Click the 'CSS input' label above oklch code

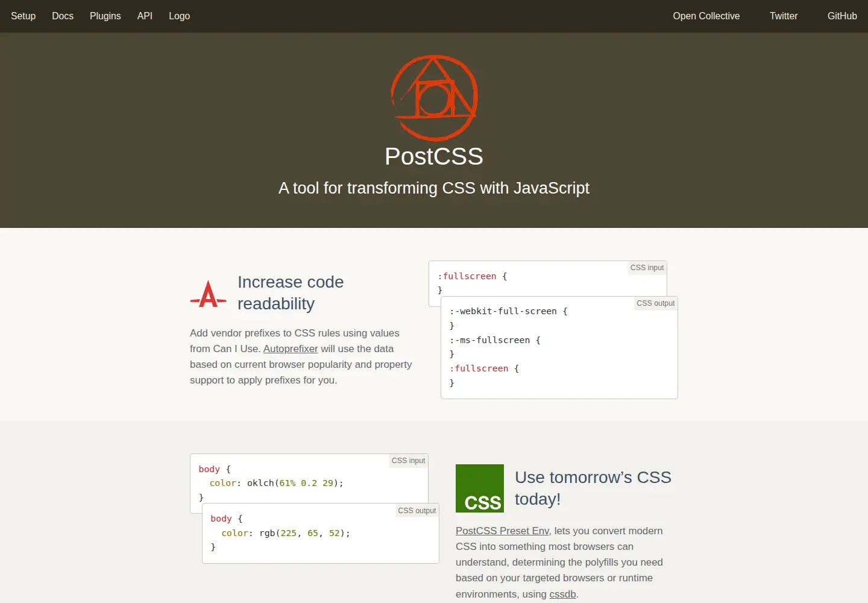408,461
